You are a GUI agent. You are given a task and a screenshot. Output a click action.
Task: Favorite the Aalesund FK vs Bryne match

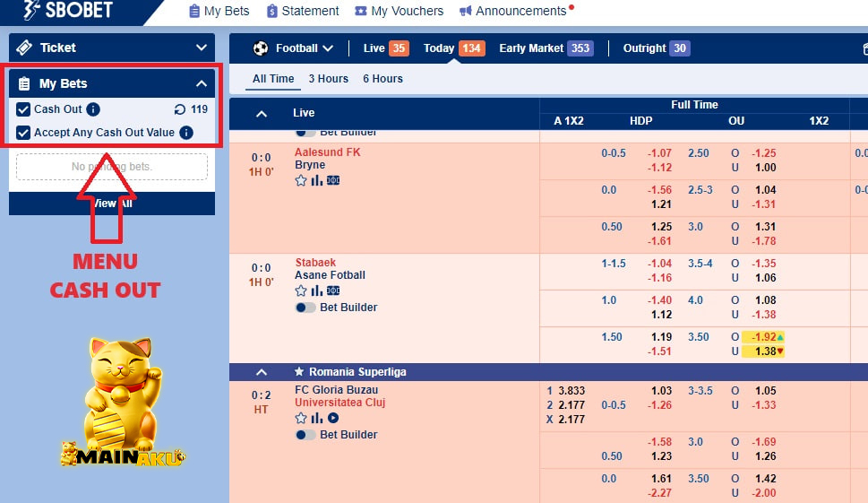click(x=301, y=180)
